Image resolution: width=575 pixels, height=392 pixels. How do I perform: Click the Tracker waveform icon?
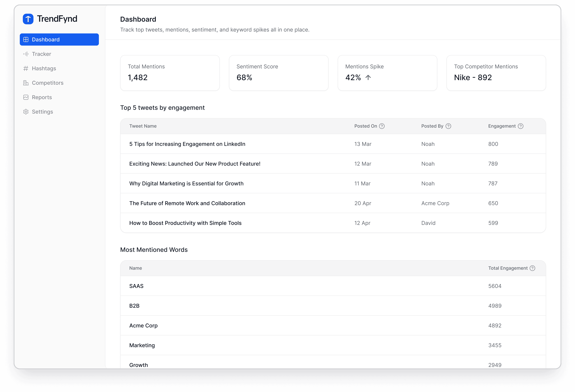(26, 54)
